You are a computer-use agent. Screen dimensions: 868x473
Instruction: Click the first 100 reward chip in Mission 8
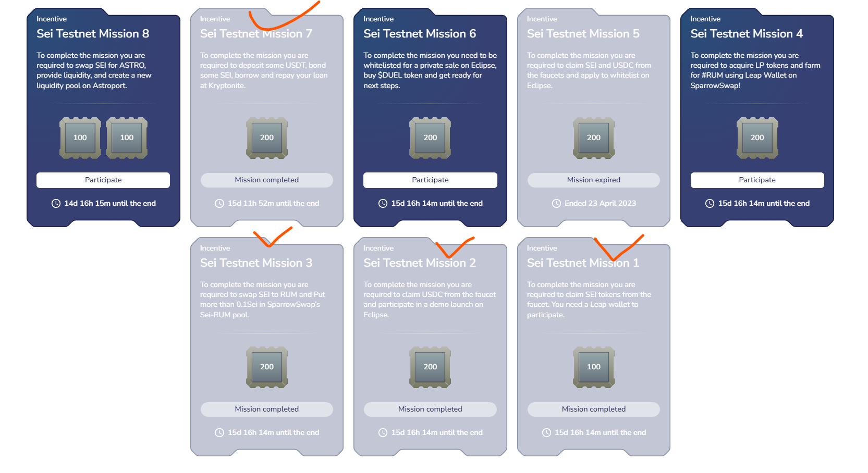pyautogui.click(x=80, y=138)
